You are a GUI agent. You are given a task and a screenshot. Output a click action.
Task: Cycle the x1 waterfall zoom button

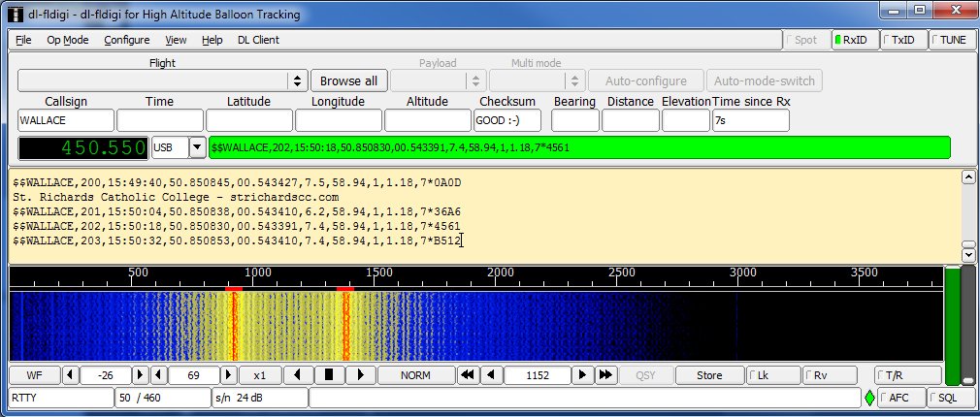pos(260,375)
